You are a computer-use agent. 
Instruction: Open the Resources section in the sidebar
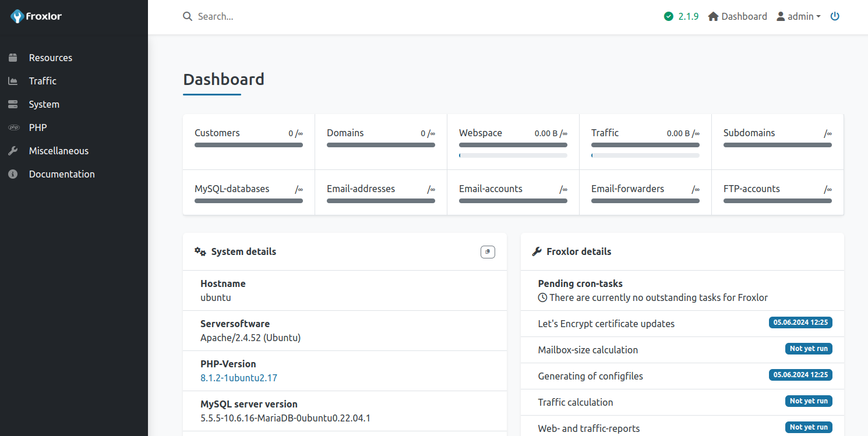pos(51,57)
